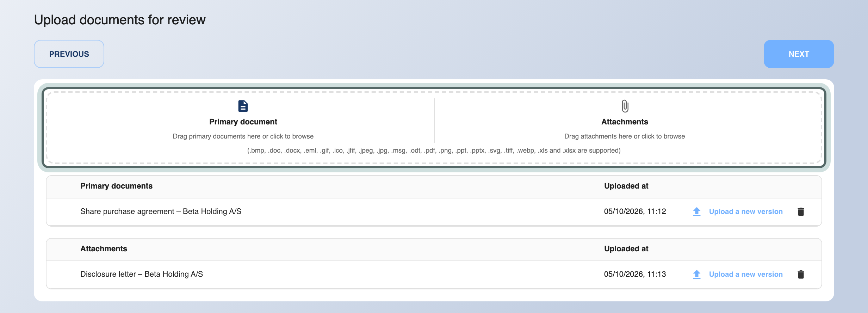Upload a new version of Share purchase agreement

pyautogui.click(x=746, y=211)
